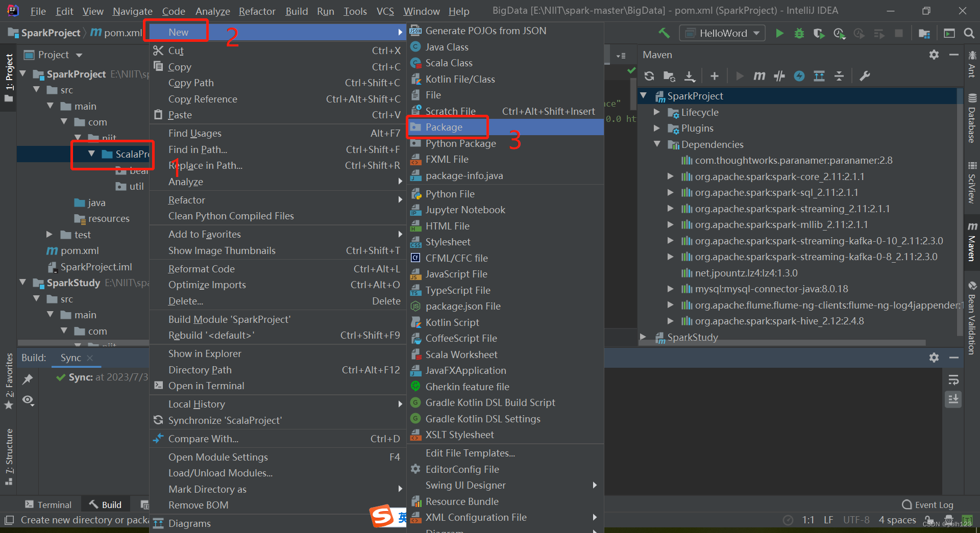Viewport: 980px width, 533px height.
Task: Click scroll to end icon in Build output
Action: coord(953,399)
